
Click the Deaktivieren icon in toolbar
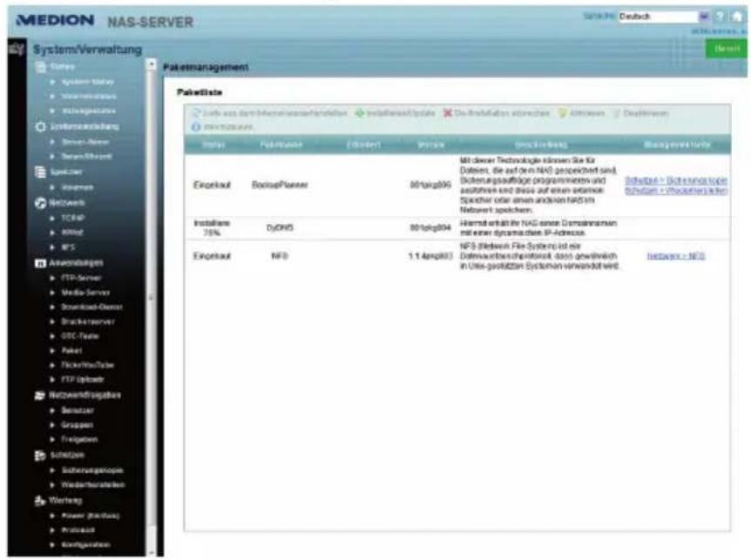[x=617, y=113]
